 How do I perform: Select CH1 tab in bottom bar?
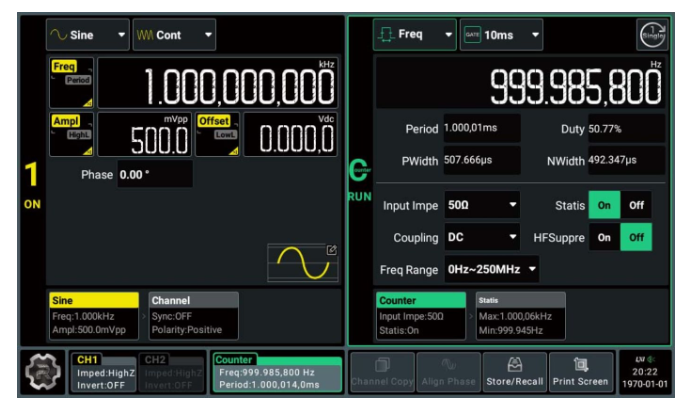click(x=104, y=372)
